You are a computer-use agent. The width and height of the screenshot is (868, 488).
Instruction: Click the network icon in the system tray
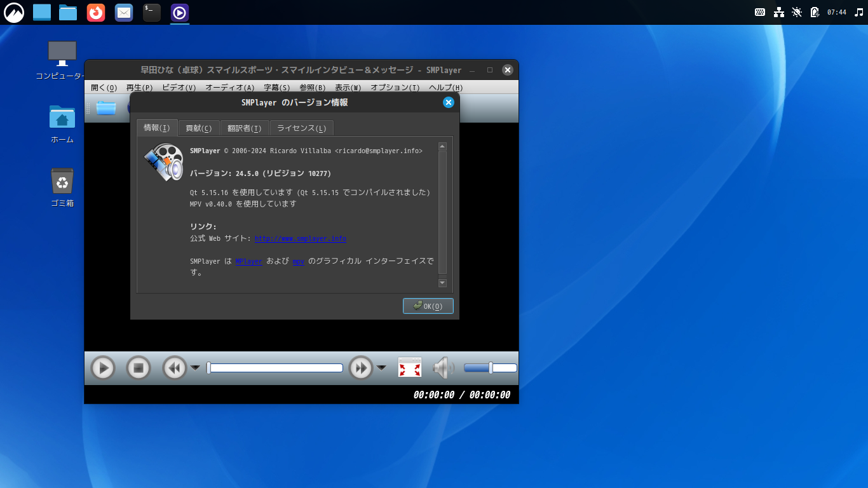778,11
